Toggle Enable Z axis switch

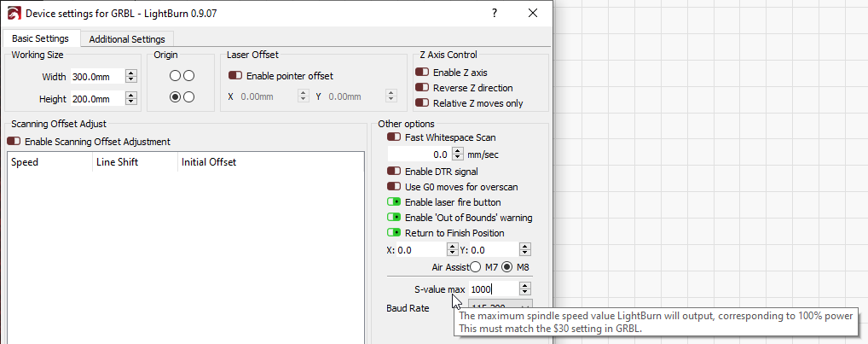(422, 72)
